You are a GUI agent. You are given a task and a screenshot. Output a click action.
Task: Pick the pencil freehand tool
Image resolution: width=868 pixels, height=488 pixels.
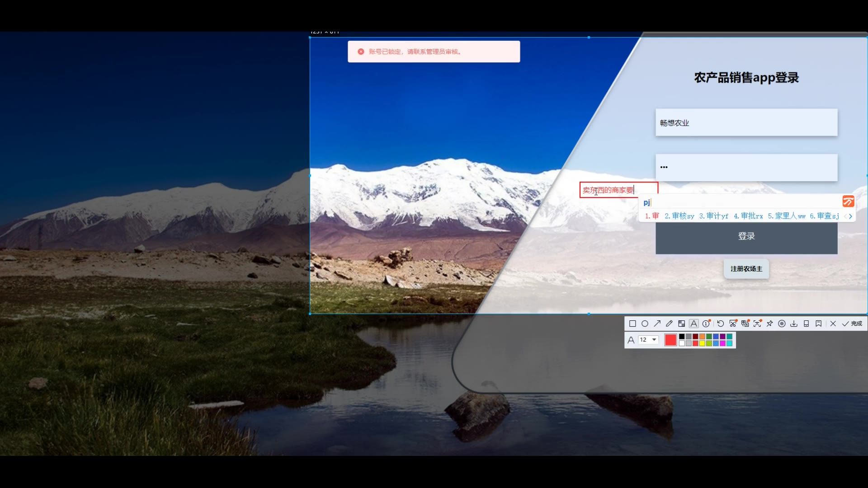click(x=669, y=324)
